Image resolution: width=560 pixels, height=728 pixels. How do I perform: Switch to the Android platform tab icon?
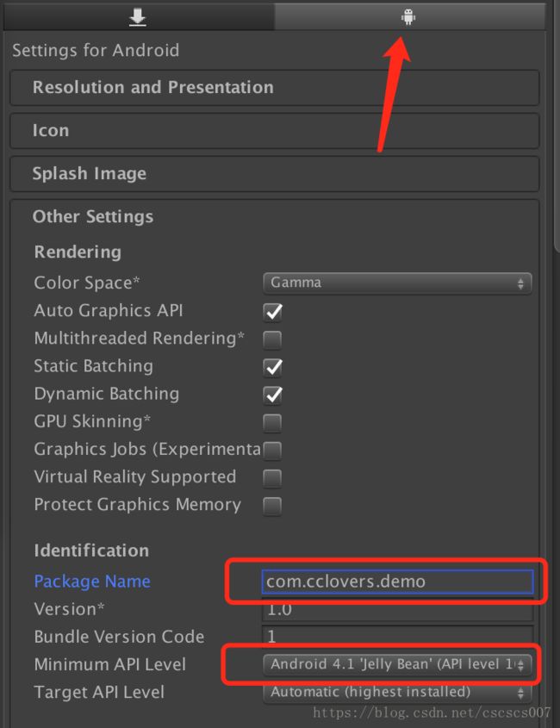(408, 17)
